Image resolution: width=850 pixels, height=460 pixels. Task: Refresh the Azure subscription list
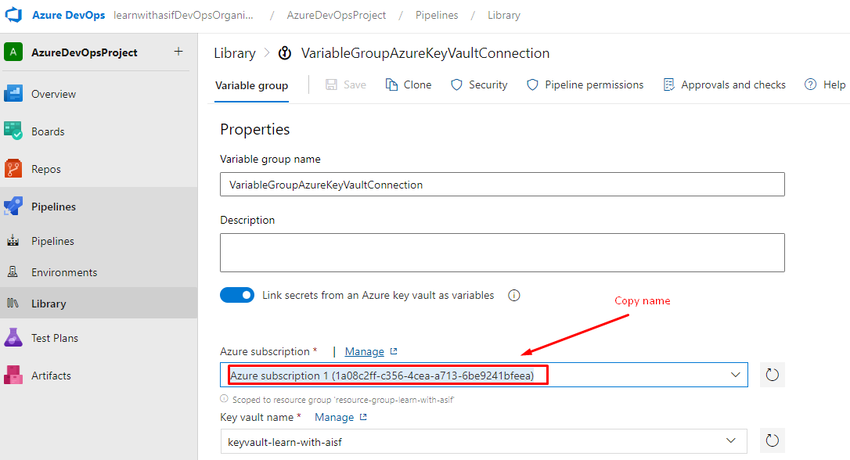pos(772,375)
